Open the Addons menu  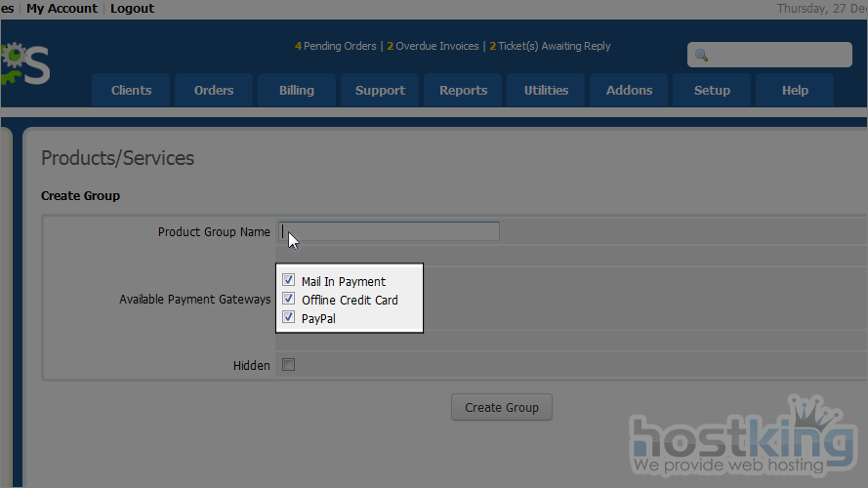point(629,90)
